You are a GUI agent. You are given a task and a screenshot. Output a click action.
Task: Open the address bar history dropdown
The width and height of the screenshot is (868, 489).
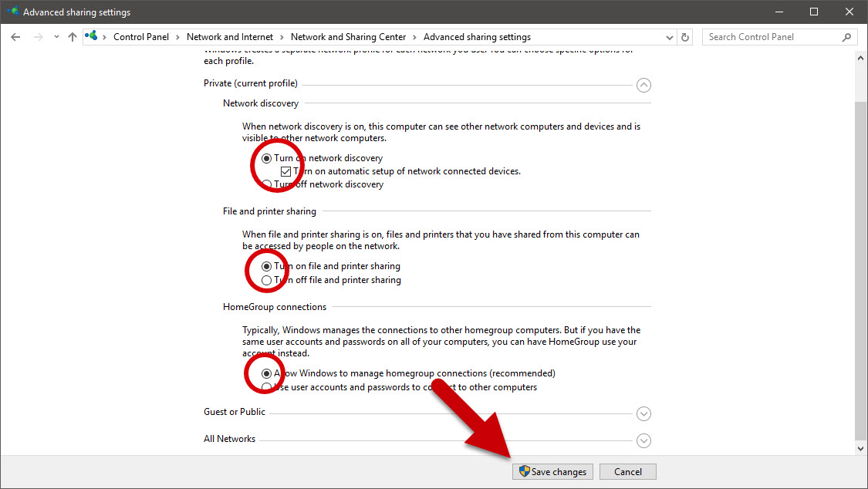[x=669, y=37]
